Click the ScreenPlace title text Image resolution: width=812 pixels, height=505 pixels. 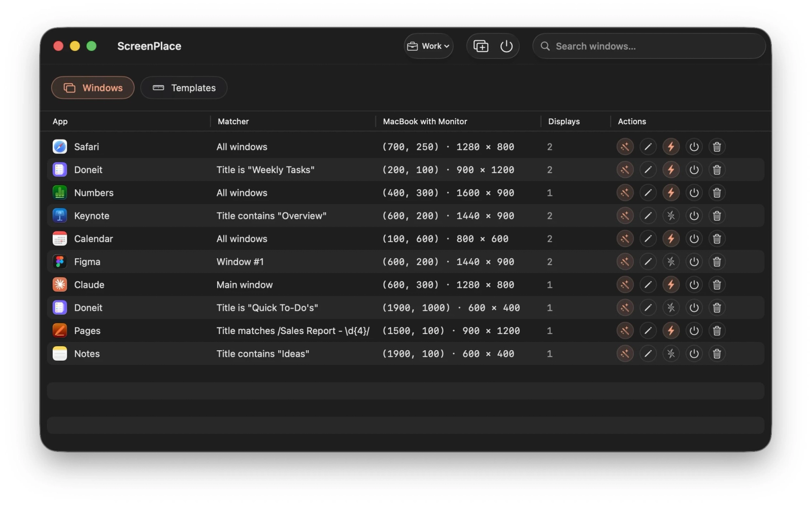(x=149, y=46)
